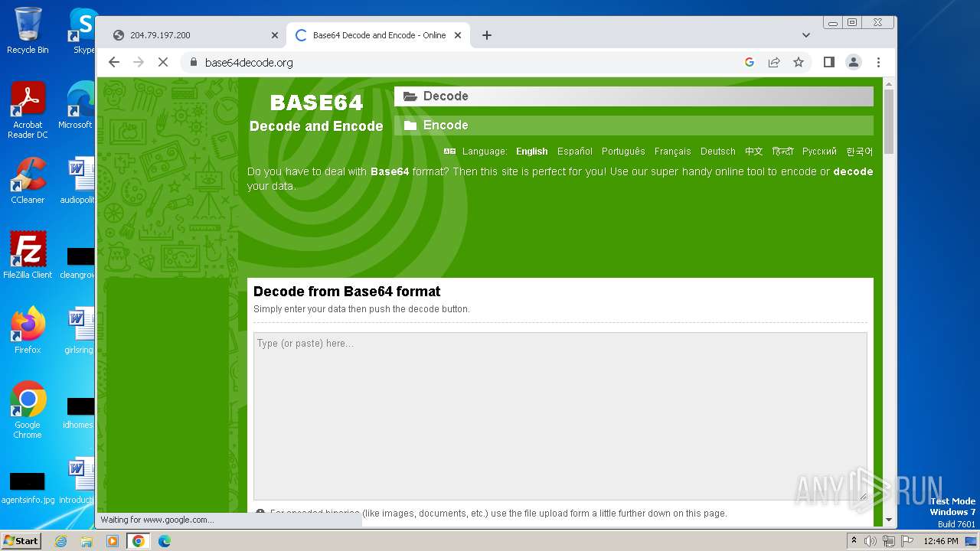980x551 pixels.
Task: Select the Base64 Decode and Encode tab
Action: (378, 35)
